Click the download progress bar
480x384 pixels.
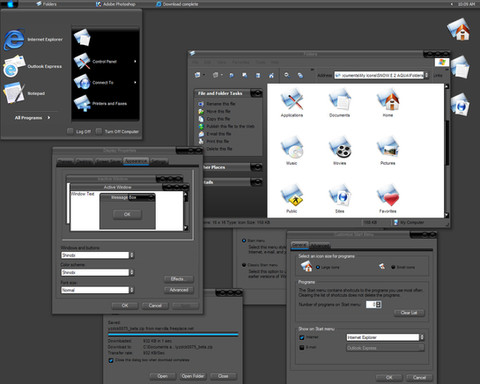(173, 334)
